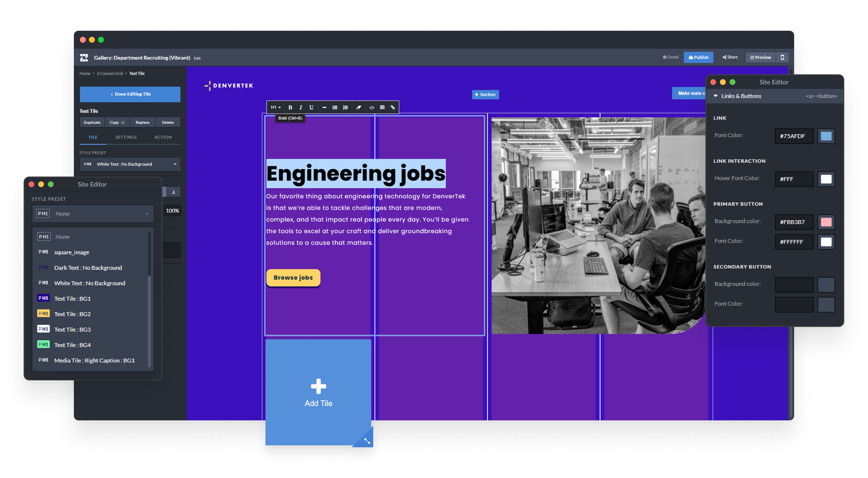Click the bullet list icon

pyautogui.click(x=335, y=108)
